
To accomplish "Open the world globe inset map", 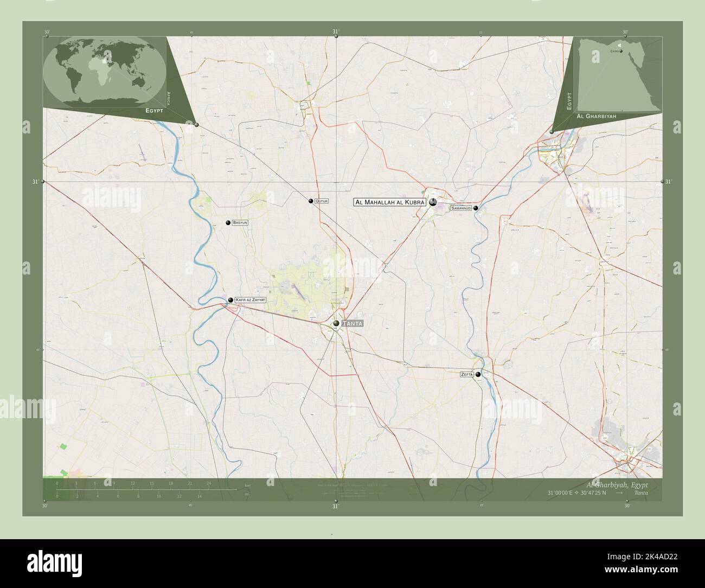I will point(105,73).
